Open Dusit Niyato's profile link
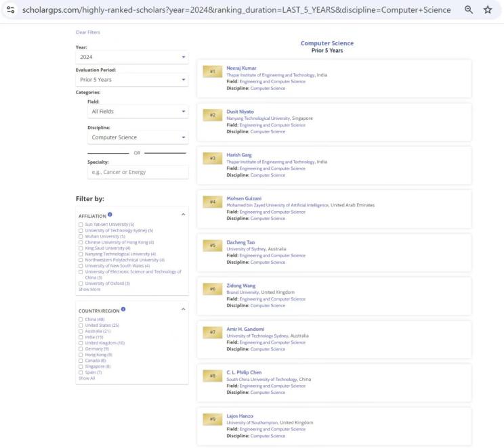This screenshot has height=448, width=504. pos(240,112)
